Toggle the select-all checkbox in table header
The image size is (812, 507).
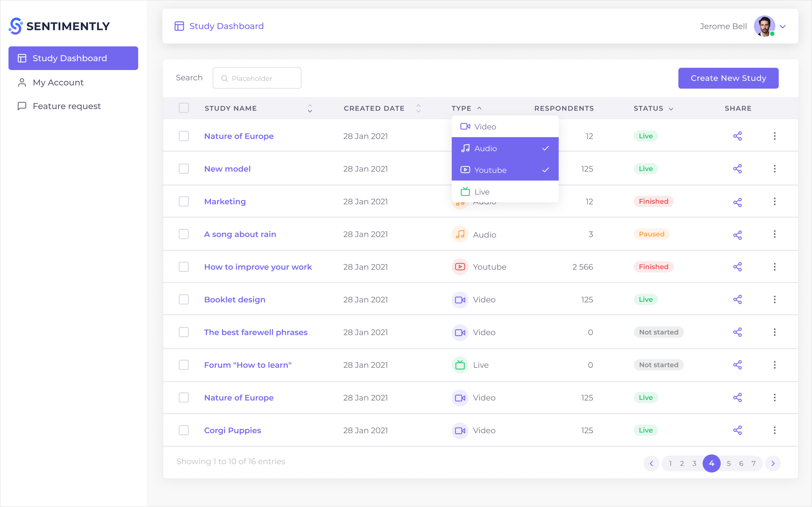tap(184, 108)
